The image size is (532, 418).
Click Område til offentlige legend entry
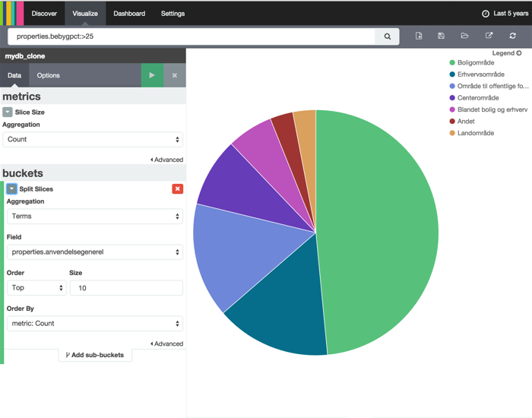[489, 86]
